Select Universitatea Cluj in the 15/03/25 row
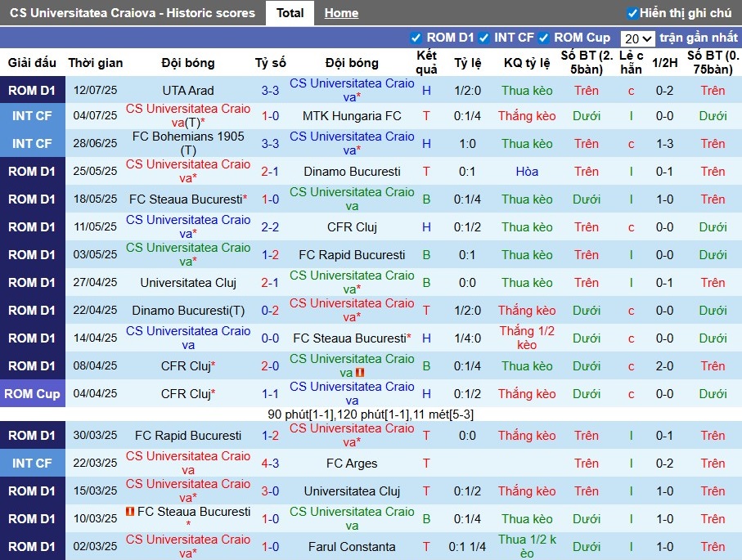 coord(352,491)
